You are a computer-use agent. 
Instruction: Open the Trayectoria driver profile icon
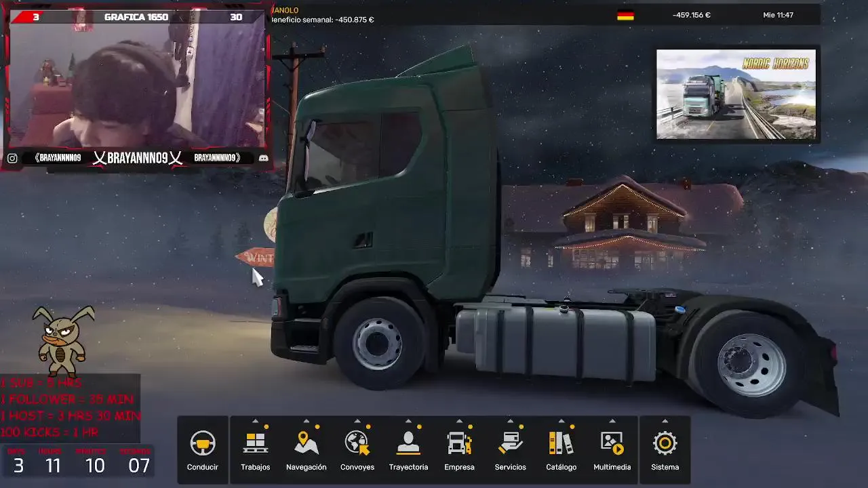coord(408,443)
